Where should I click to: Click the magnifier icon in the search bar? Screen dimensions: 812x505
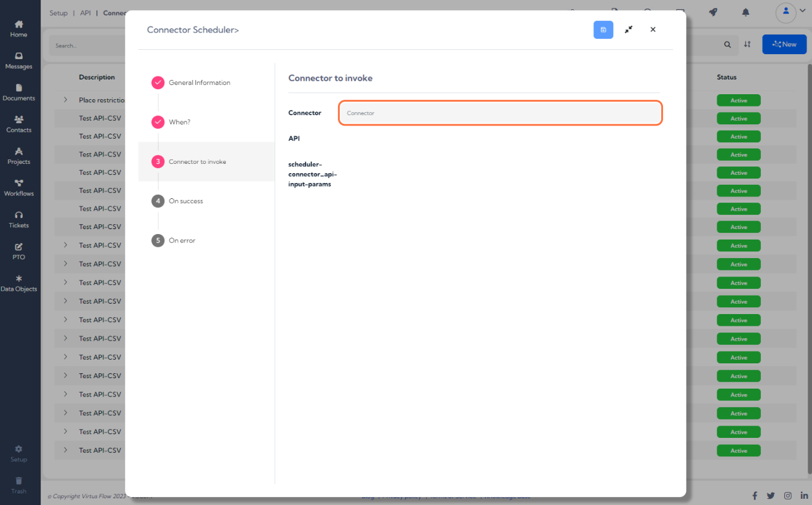728,44
